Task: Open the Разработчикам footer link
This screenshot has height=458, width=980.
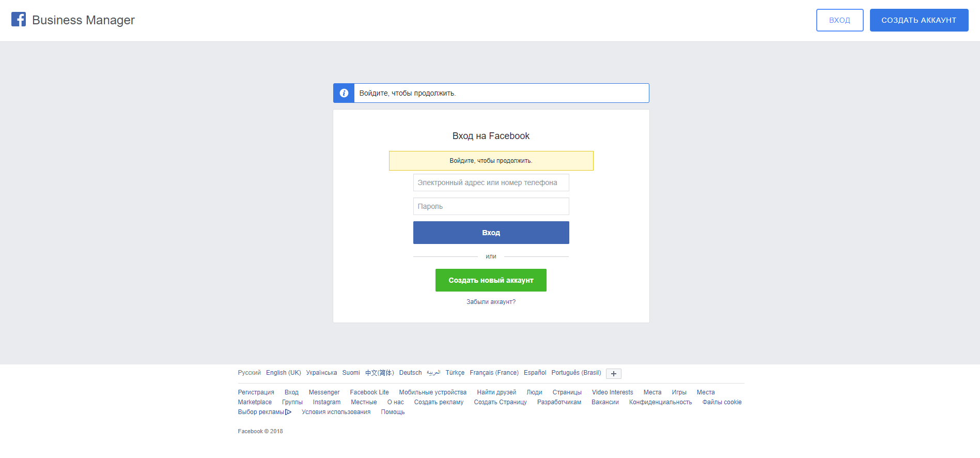Action: [559, 402]
